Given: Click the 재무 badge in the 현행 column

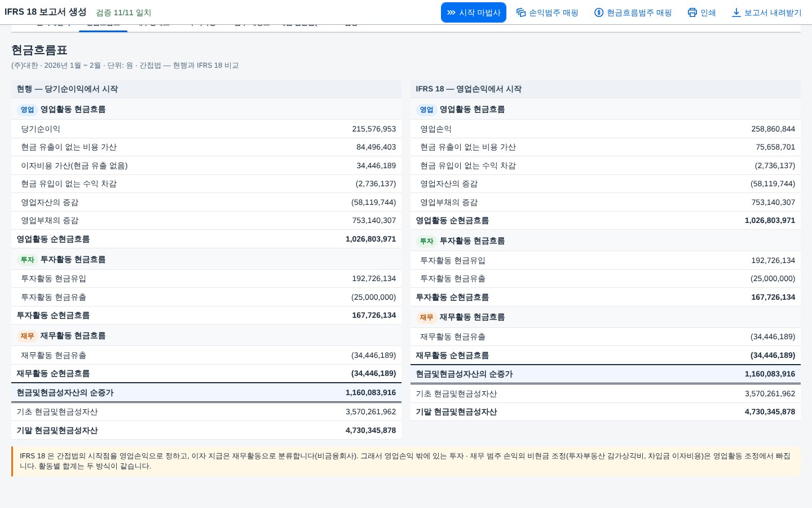Looking at the screenshot, I should (x=27, y=336).
